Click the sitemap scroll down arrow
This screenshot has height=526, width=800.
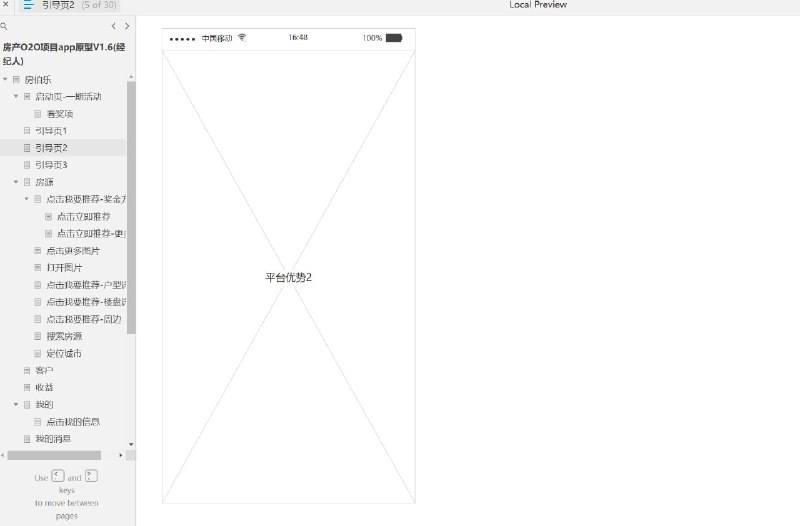131,444
